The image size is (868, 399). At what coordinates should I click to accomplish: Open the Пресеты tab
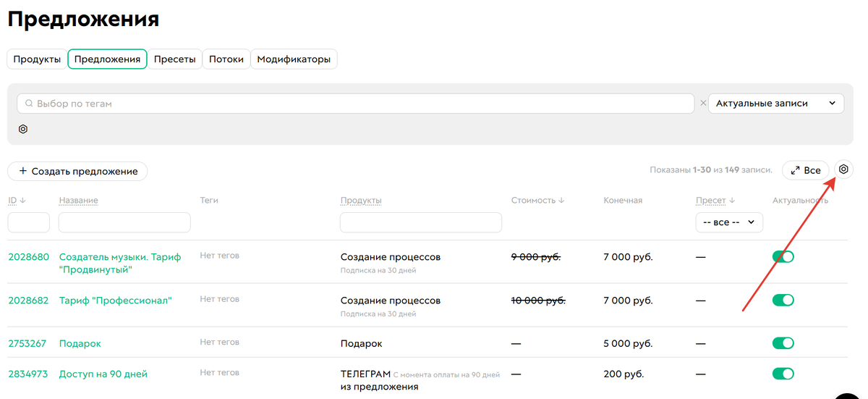(175, 59)
